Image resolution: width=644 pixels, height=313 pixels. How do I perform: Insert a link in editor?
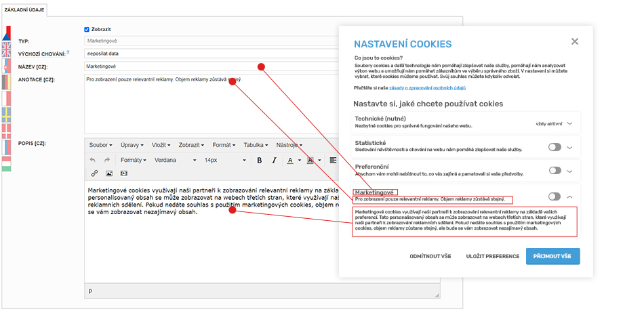click(94, 173)
